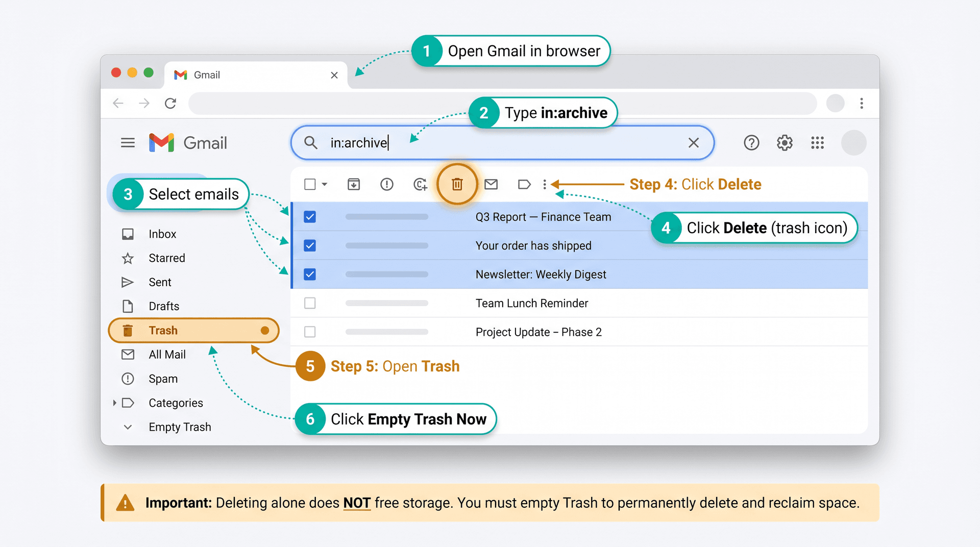Expand the Categories section in the sidebar
The height and width of the screenshot is (547, 980).
(115, 403)
